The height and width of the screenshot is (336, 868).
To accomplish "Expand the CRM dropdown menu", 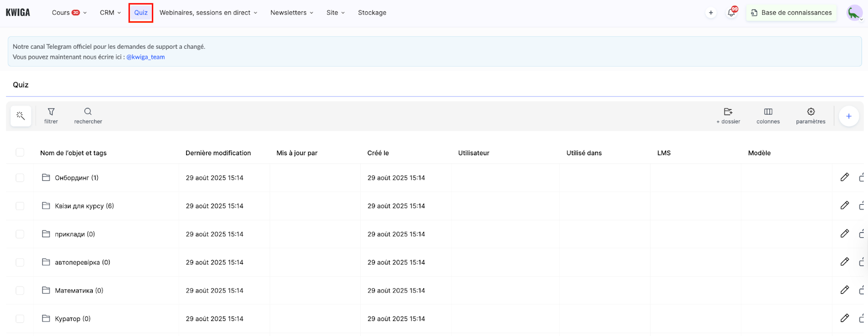I will pos(110,12).
